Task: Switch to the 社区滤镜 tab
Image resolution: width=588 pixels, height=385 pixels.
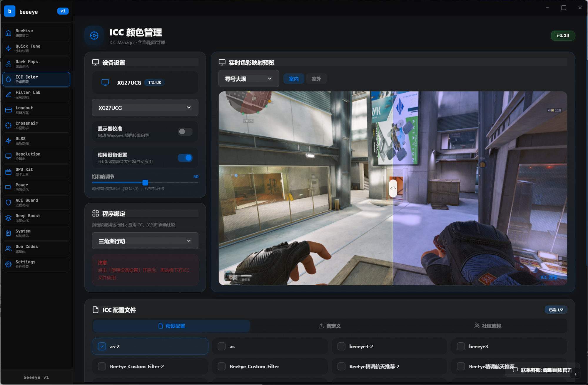Action: [488, 326]
